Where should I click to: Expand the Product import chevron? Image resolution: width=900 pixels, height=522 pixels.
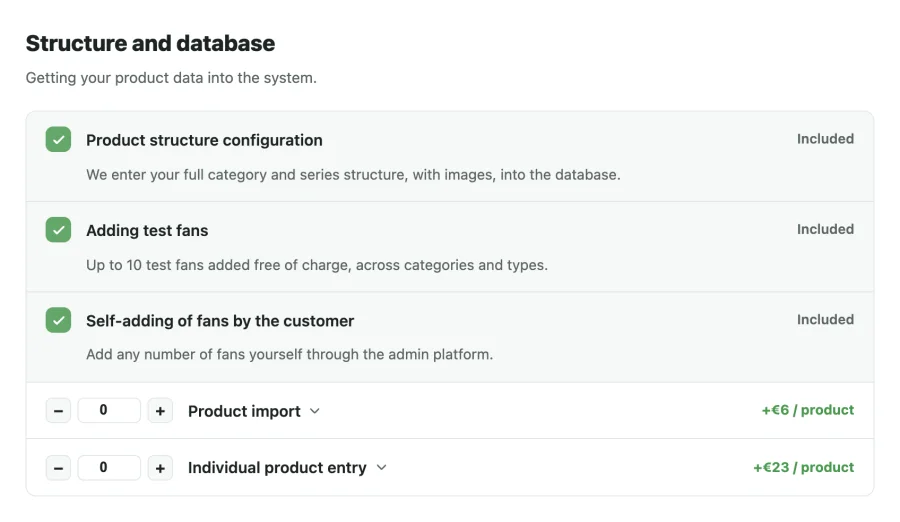[x=315, y=411]
